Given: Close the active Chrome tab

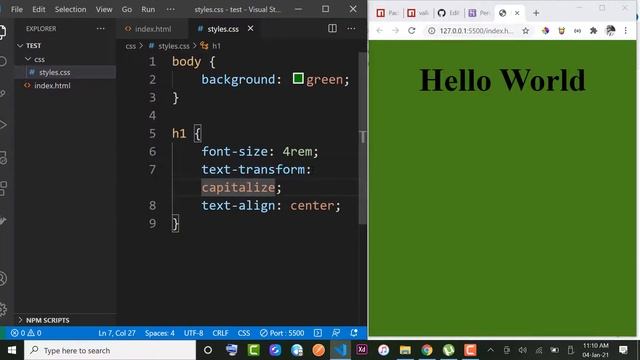Looking at the screenshot, I should [x=517, y=13].
